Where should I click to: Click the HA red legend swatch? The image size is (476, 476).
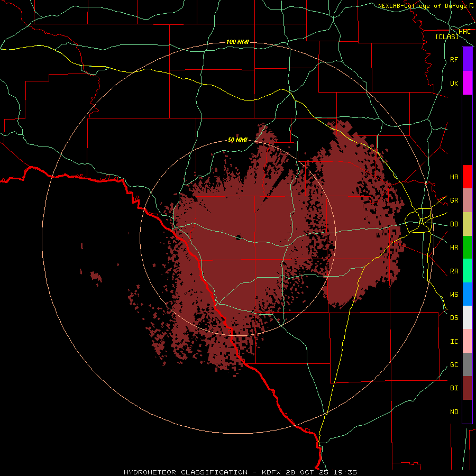pos(467,177)
